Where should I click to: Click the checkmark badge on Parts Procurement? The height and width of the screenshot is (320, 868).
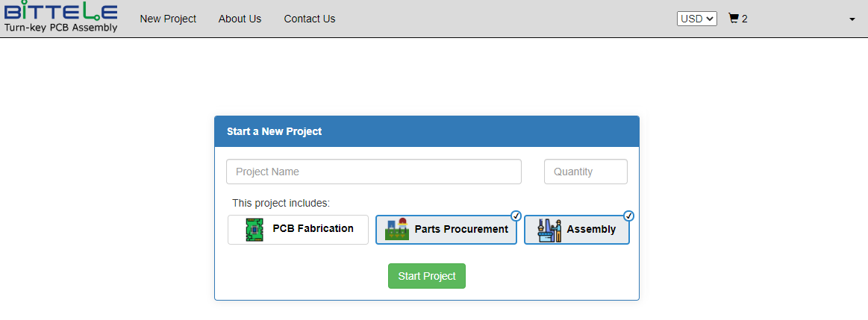(516, 216)
